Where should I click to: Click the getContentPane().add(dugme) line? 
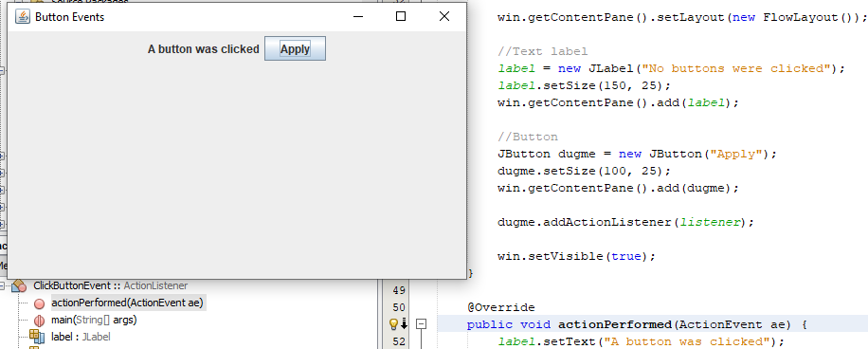point(619,188)
